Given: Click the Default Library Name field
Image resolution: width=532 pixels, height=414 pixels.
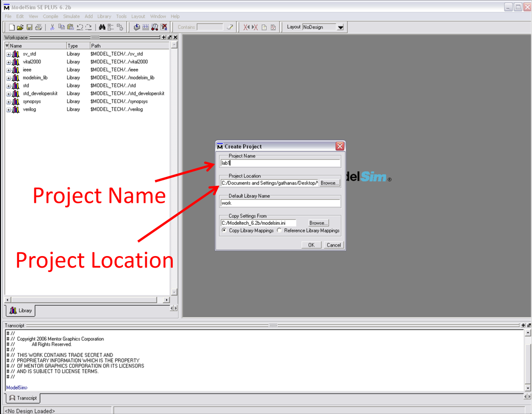Looking at the screenshot, I should pos(280,203).
